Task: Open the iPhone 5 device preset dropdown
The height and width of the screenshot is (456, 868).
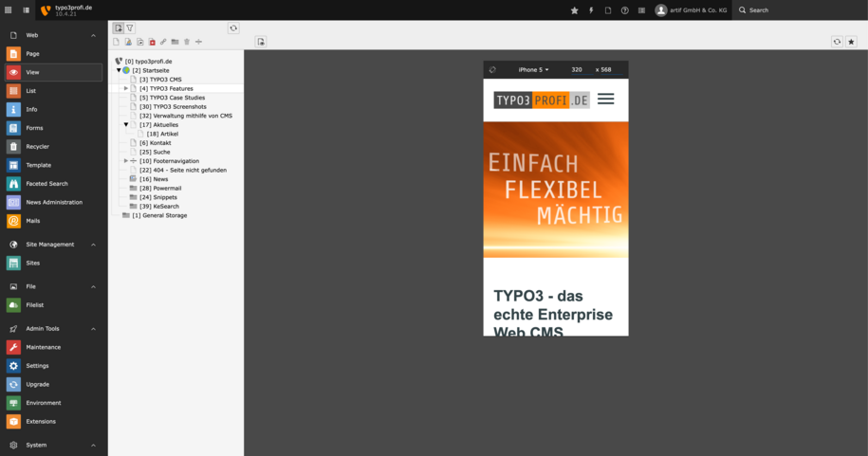Action: point(533,70)
